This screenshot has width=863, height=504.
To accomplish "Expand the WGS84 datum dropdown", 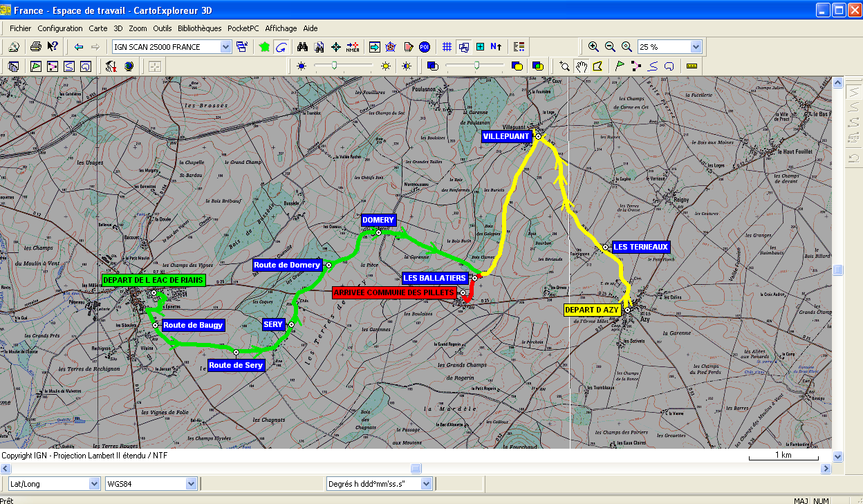I will pyautogui.click(x=192, y=484).
